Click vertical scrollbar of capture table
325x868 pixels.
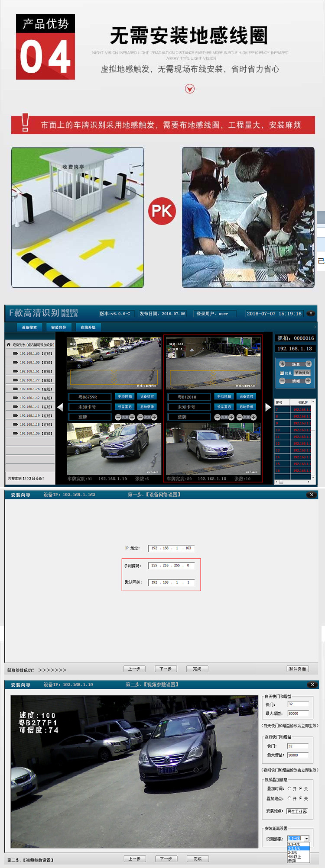point(313,439)
